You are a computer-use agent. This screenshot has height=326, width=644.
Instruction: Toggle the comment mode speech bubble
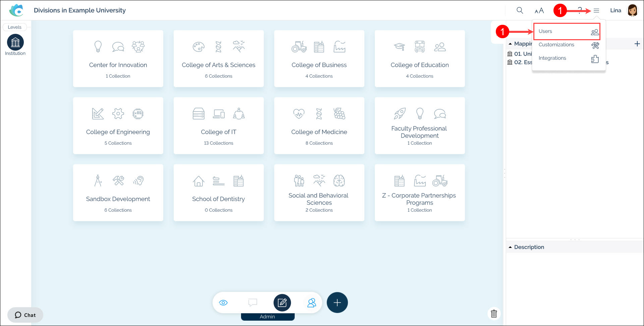[252, 303]
